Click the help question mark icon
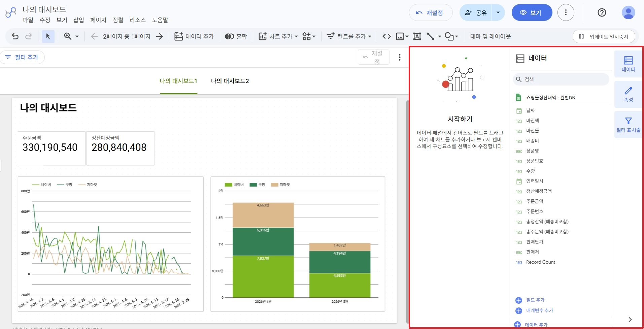Viewport: 644px width, 329px height. (x=602, y=12)
